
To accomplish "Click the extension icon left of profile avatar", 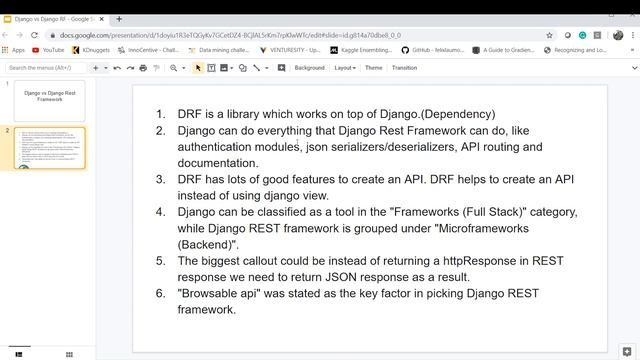I will [x=598, y=36].
